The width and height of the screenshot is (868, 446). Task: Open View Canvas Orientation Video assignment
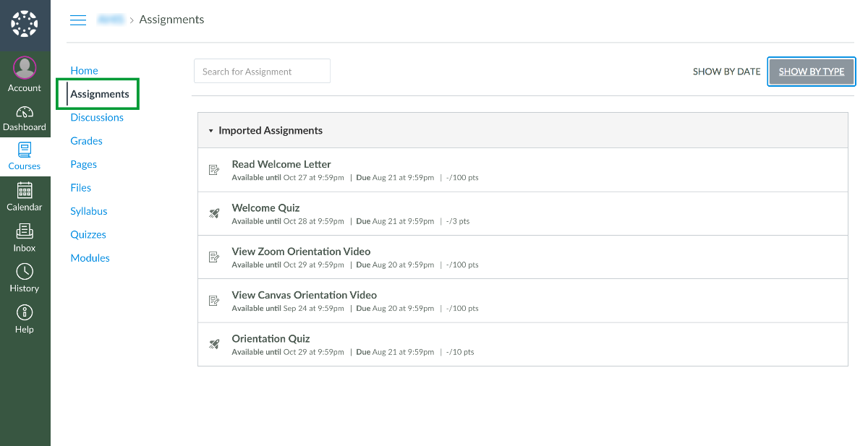[304, 295]
